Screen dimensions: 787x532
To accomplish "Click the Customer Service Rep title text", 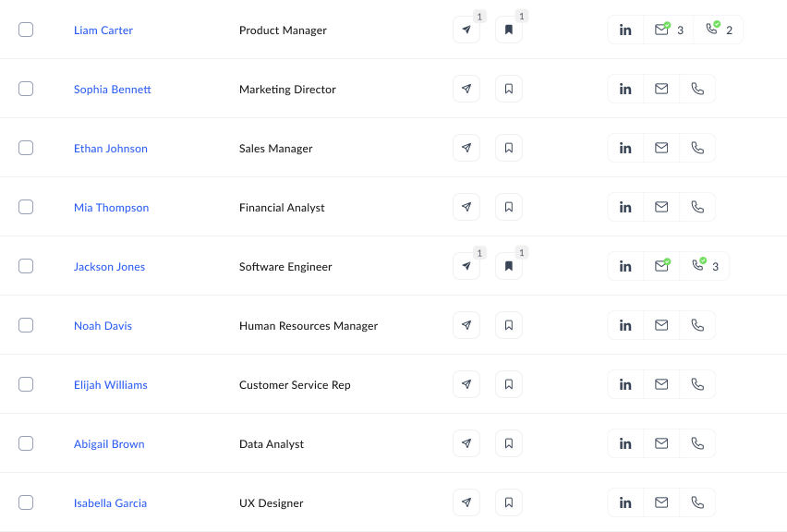I will pos(295,385).
